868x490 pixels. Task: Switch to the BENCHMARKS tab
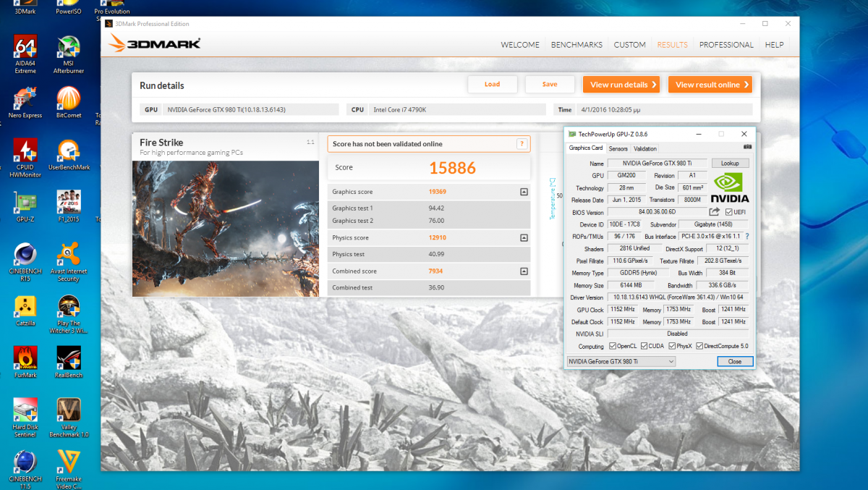(x=576, y=45)
